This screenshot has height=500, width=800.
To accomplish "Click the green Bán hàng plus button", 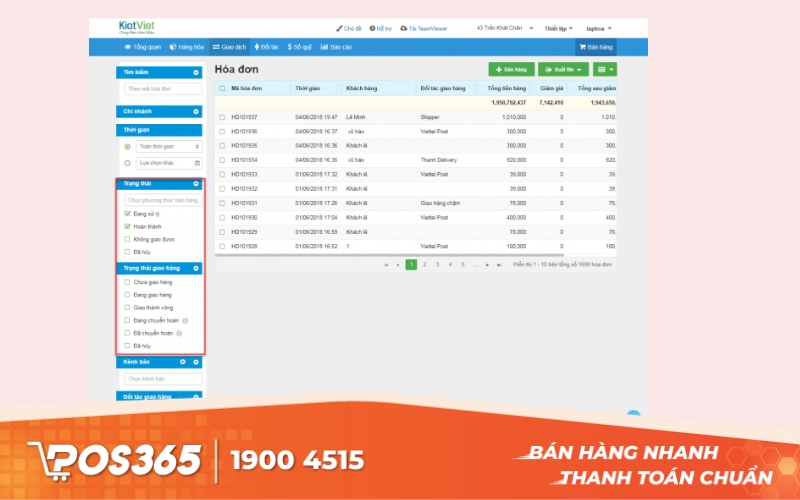I will 511,69.
